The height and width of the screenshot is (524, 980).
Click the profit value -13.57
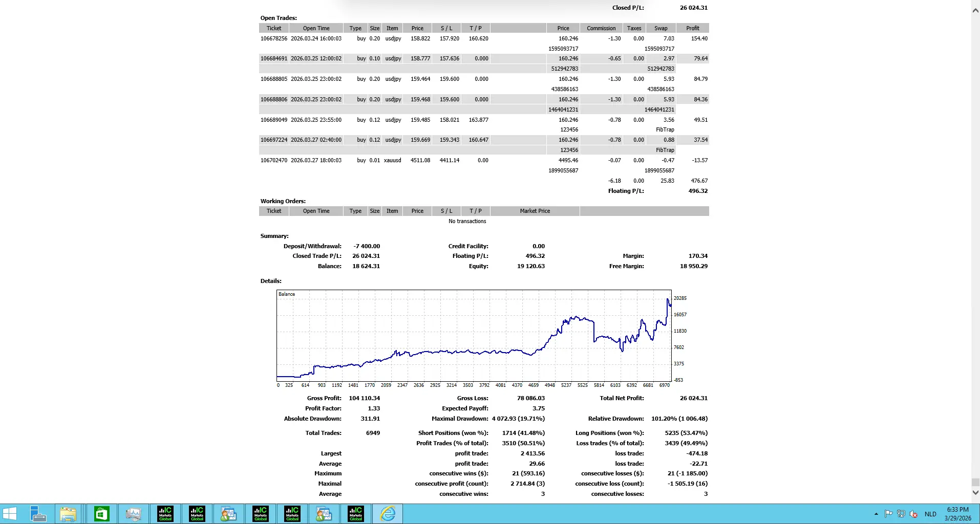(700, 160)
